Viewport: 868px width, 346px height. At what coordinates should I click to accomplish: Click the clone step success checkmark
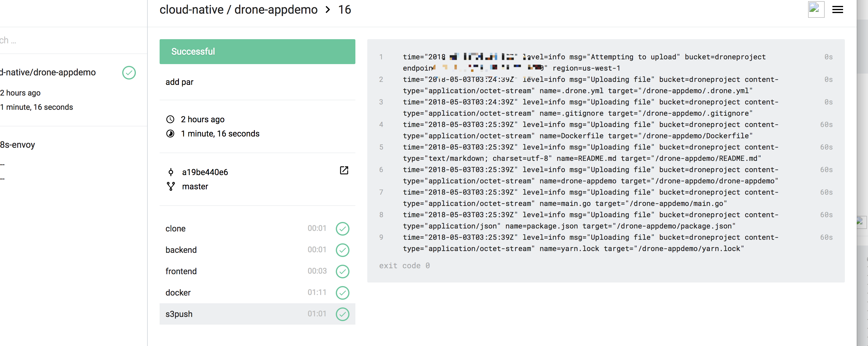tap(342, 229)
